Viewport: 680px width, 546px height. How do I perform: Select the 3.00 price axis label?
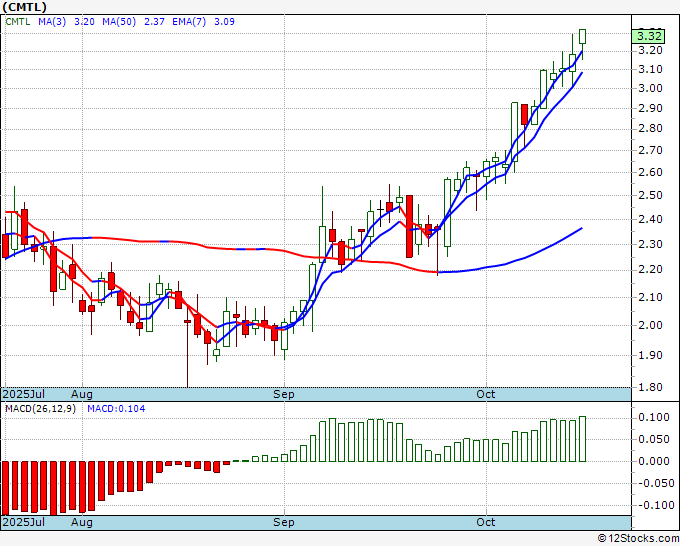651,88
